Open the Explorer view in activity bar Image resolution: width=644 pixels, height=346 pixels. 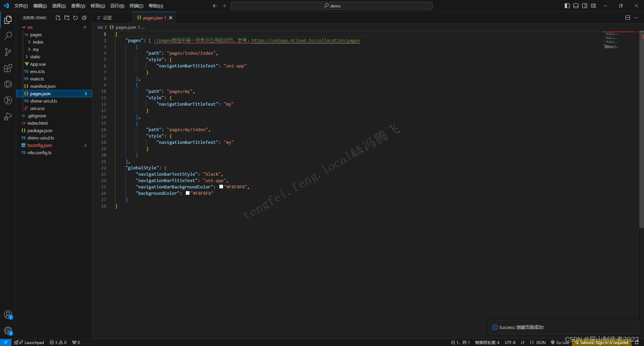click(8, 20)
